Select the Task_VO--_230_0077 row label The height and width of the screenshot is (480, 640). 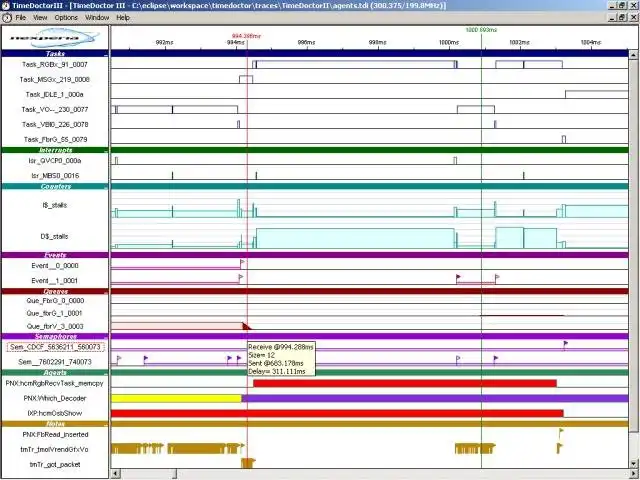pyautogui.click(x=55, y=110)
